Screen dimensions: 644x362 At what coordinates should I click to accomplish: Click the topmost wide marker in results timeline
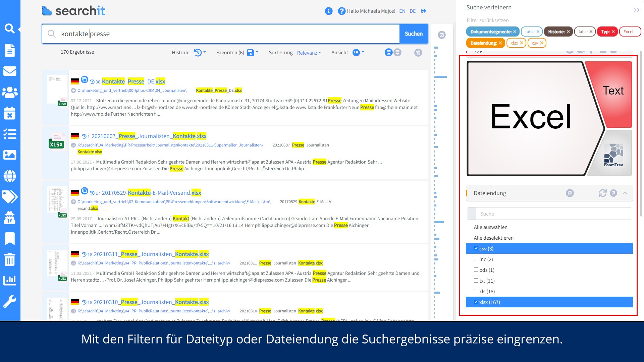point(440,77)
